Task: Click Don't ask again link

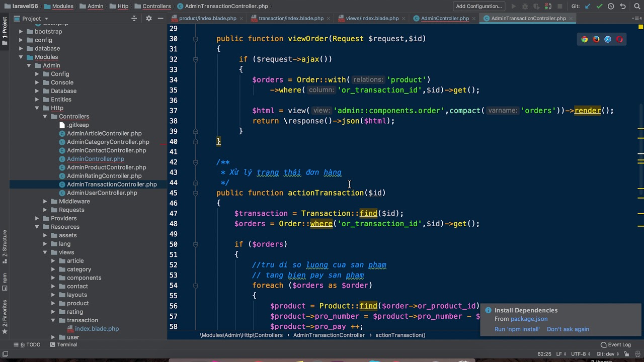Action: tap(568, 329)
